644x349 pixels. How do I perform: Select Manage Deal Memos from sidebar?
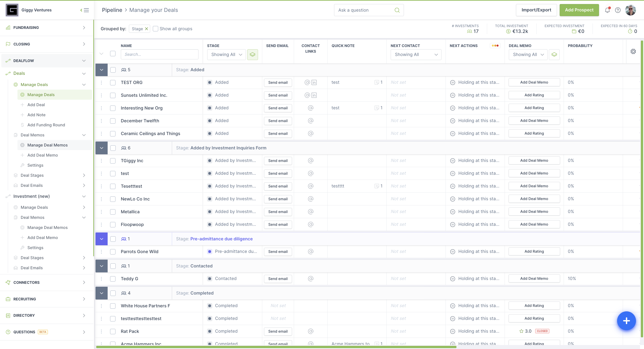(x=47, y=145)
